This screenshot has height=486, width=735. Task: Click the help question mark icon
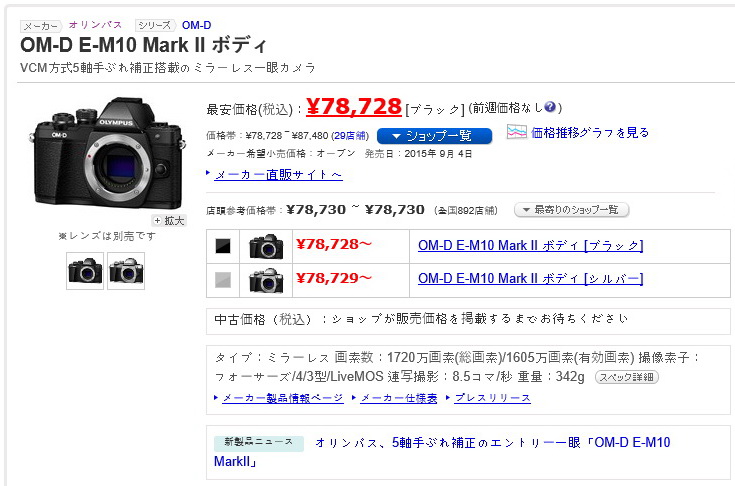(x=550, y=107)
